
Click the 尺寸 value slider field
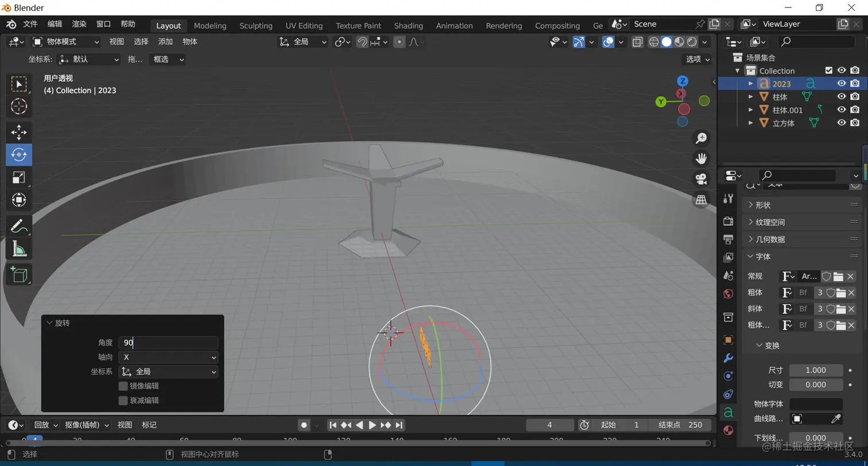pyautogui.click(x=815, y=370)
